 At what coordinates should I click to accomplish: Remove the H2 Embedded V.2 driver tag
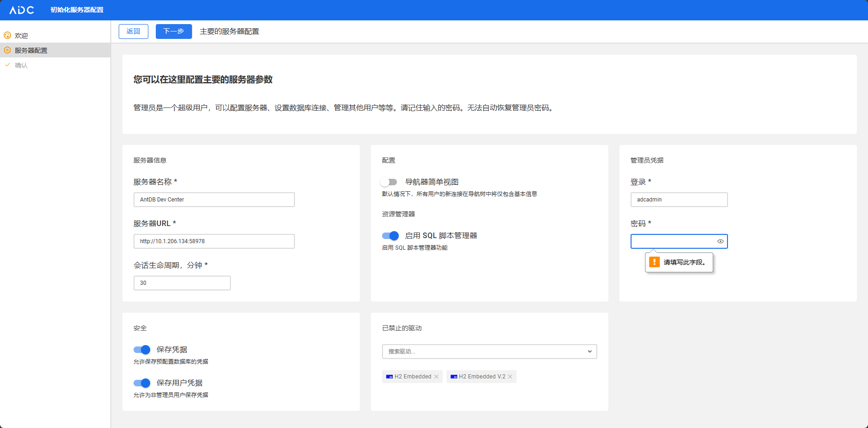510,377
